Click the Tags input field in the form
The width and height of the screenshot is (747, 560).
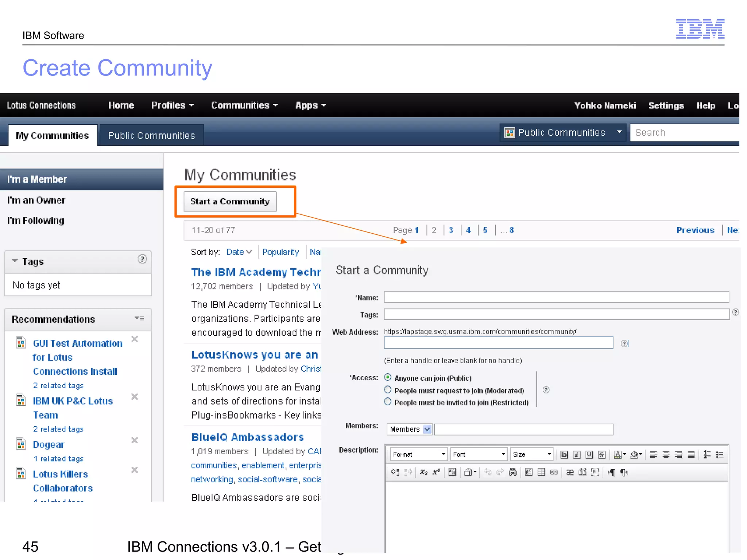point(556,314)
